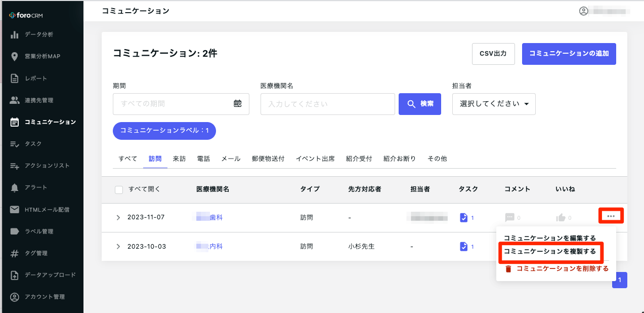Switch to the 郵便物送付 tab
This screenshot has width=644, height=313.
pyautogui.click(x=268, y=159)
